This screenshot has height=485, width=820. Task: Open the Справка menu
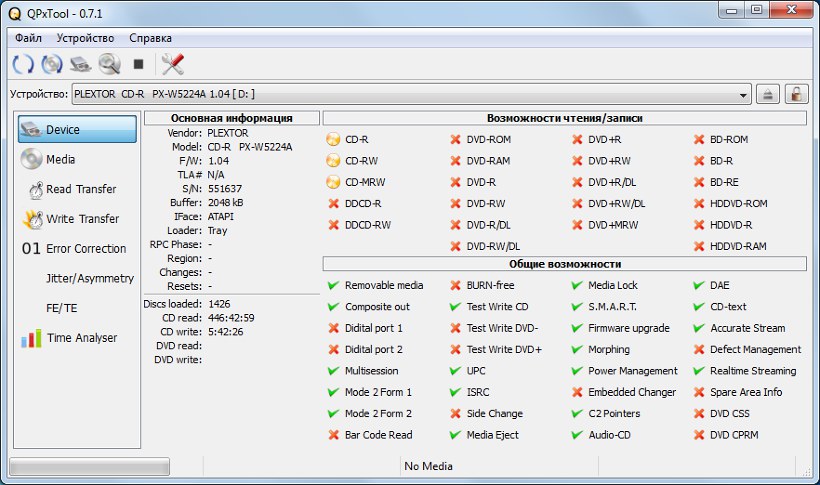[151, 38]
